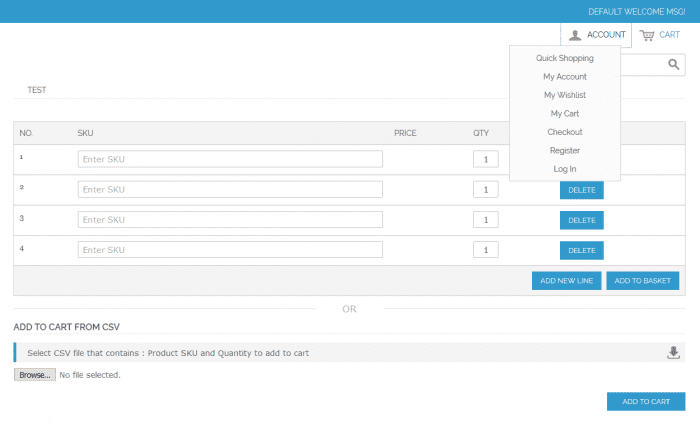Select Quick Shopping from account menu
700x422 pixels.
[x=565, y=58]
